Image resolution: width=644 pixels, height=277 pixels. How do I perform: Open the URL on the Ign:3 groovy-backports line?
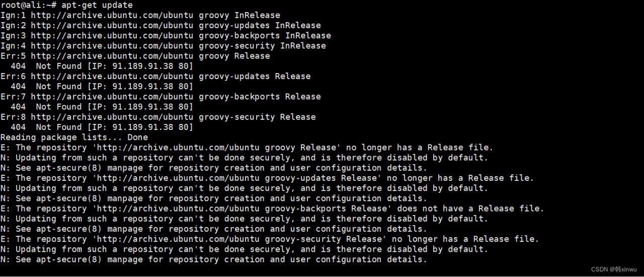point(112,35)
